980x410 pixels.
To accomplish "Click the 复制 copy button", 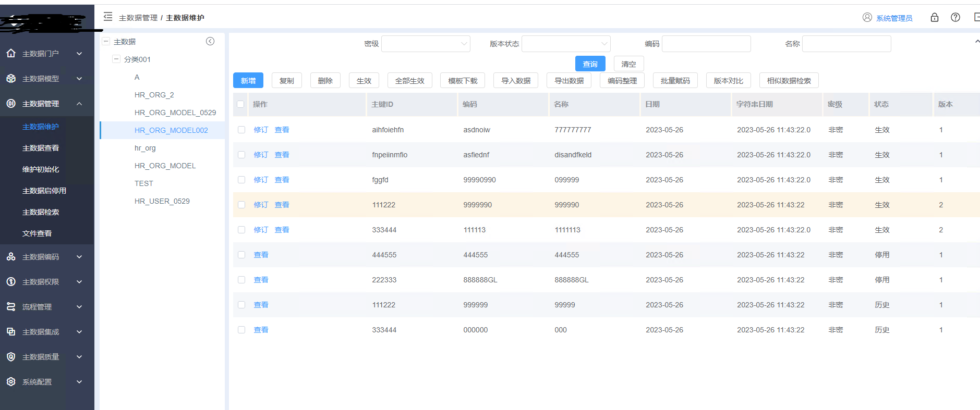I will tap(287, 80).
